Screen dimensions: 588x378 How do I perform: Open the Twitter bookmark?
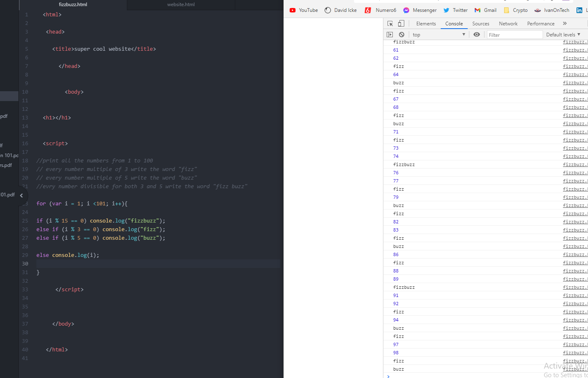click(x=455, y=10)
